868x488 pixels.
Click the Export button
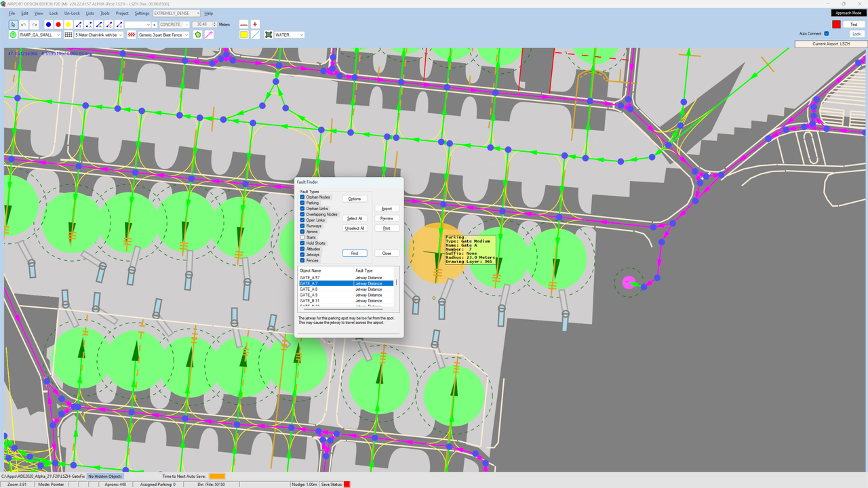point(387,209)
